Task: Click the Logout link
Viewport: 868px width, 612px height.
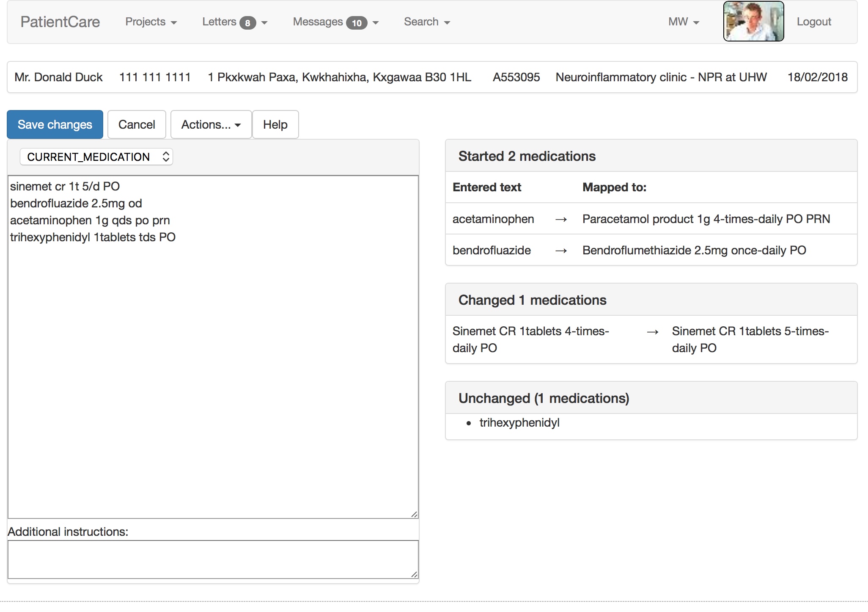Action: [813, 22]
